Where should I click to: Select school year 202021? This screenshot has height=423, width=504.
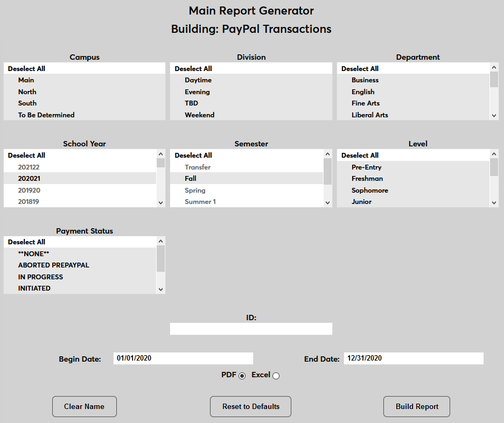80,178
